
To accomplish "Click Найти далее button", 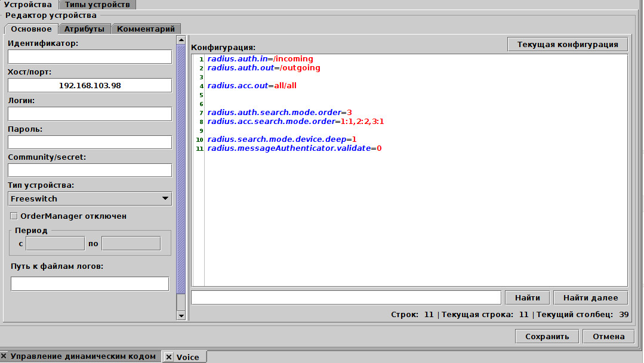I will pyautogui.click(x=590, y=297).
